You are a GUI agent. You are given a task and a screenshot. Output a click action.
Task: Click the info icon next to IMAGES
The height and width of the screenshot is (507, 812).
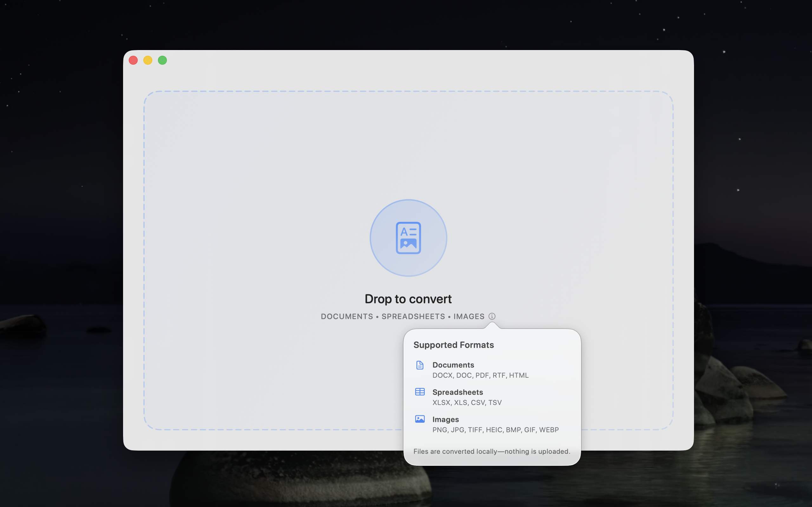click(x=492, y=316)
